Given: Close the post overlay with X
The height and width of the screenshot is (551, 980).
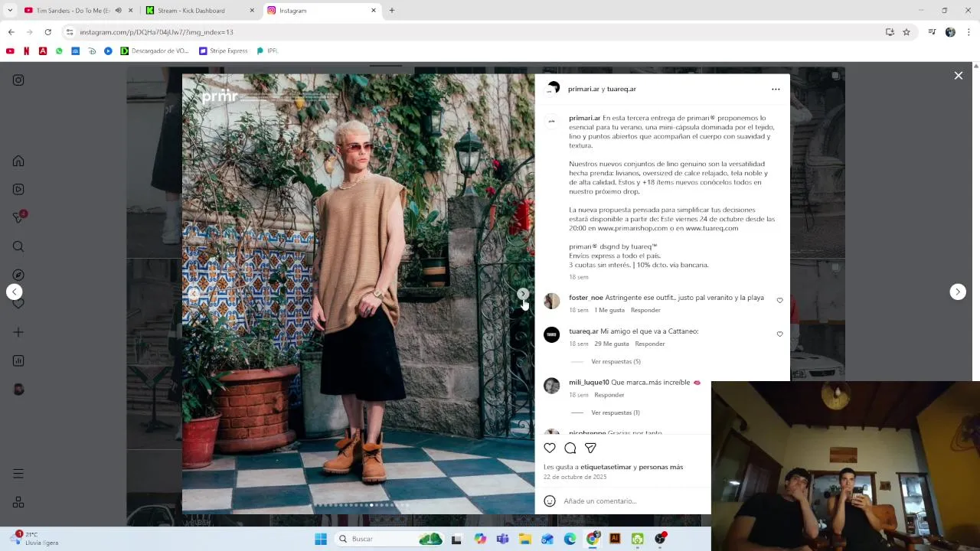Looking at the screenshot, I should (x=959, y=75).
